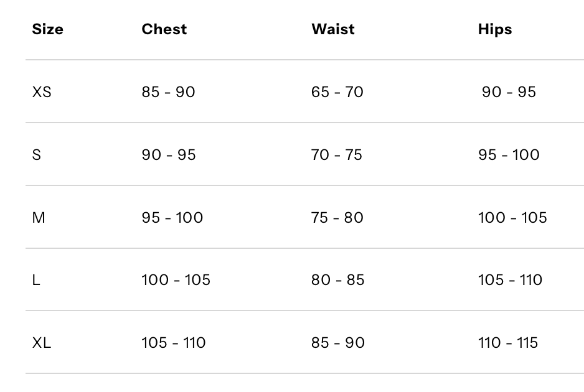Click S waist value 70 - 75
The height and width of the screenshot is (392, 584).
[x=336, y=155]
